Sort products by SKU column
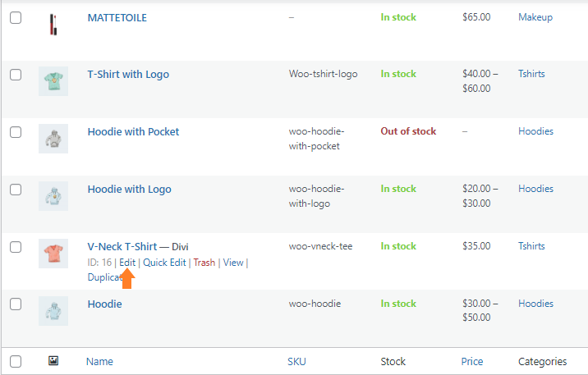Image resolution: width=588 pixels, height=375 pixels. pyautogui.click(x=296, y=362)
